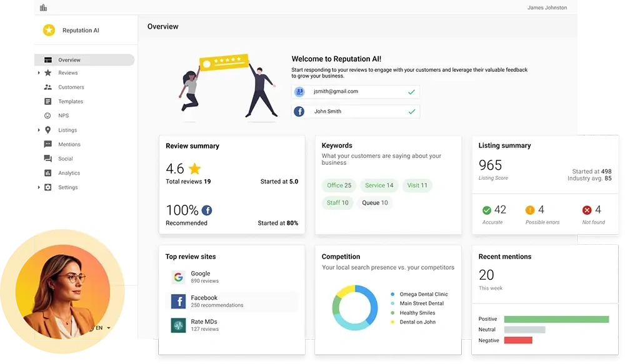The image size is (625, 364).
Task: Click the Omega Dental Clinic legend dot
Action: [392, 294]
